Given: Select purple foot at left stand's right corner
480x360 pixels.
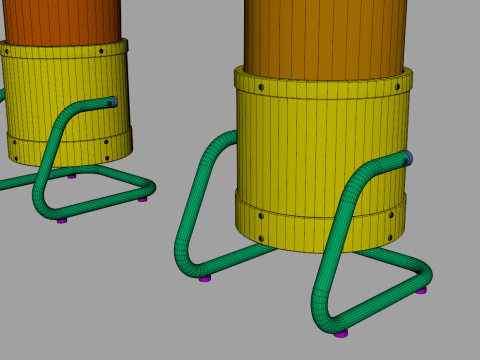Looking at the screenshot, I should 143,199.
